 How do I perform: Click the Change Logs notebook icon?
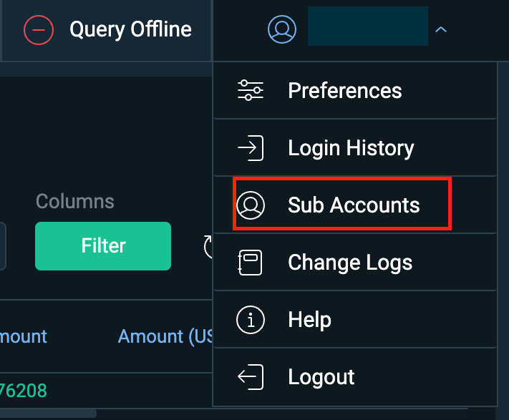click(250, 263)
